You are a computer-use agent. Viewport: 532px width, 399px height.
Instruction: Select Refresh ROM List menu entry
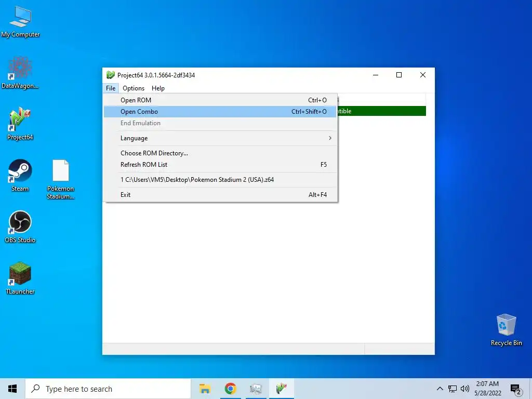coord(220,165)
